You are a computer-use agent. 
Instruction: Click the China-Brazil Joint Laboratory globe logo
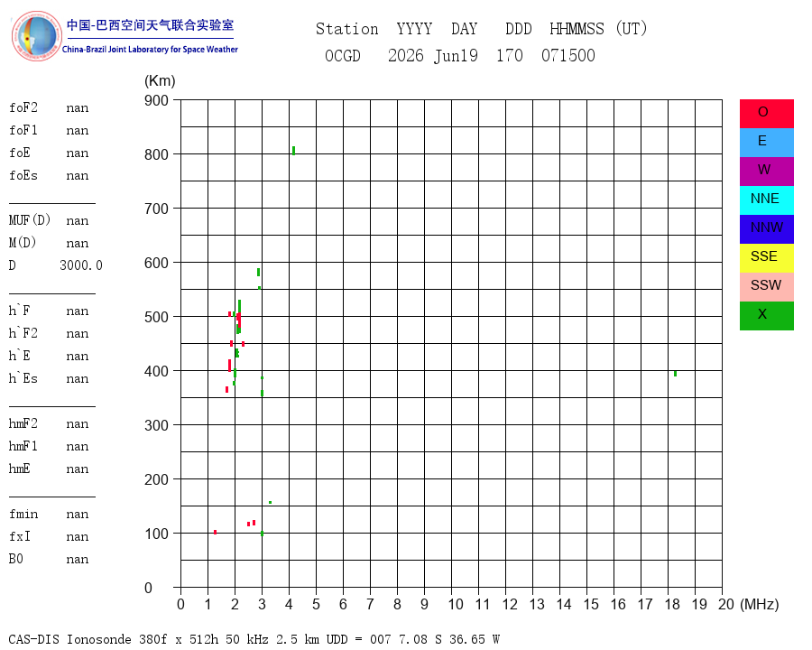tap(36, 36)
